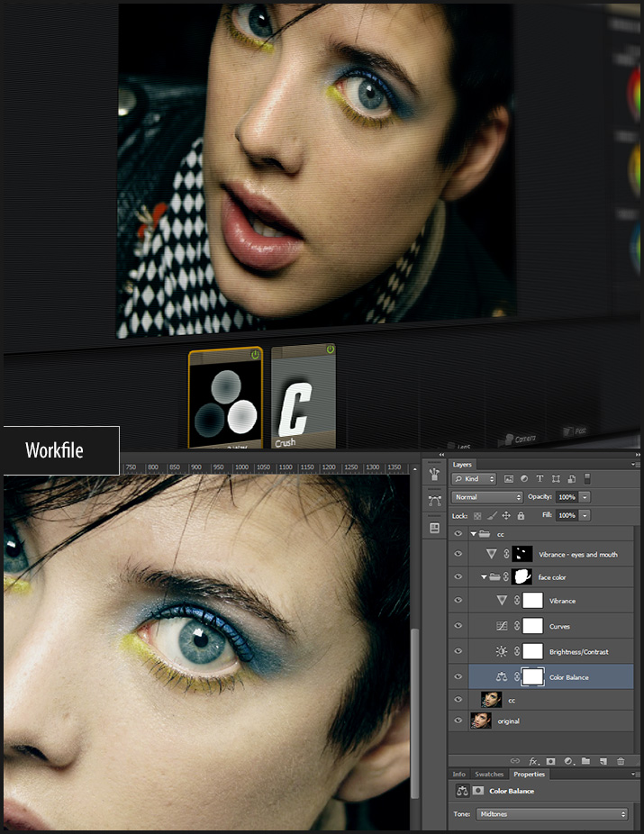Lock transparent pixels checkerboard icon
The height and width of the screenshot is (834, 644).
click(x=477, y=515)
